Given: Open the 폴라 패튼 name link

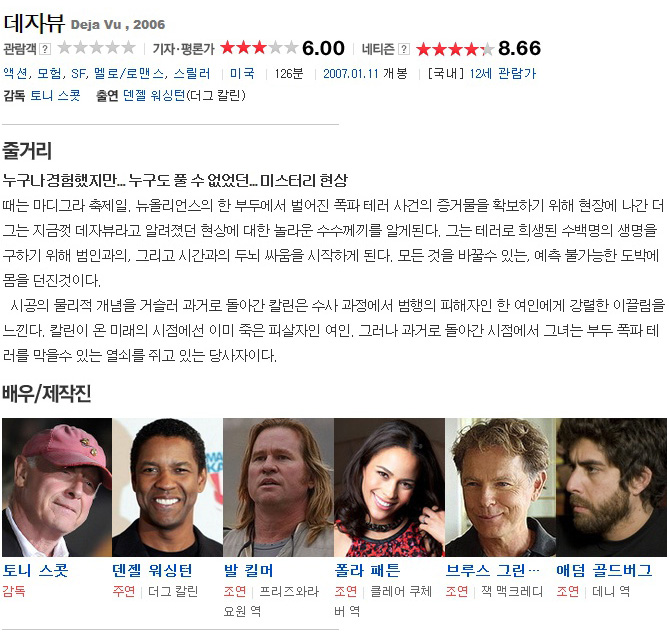Looking at the screenshot, I should 367,570.
